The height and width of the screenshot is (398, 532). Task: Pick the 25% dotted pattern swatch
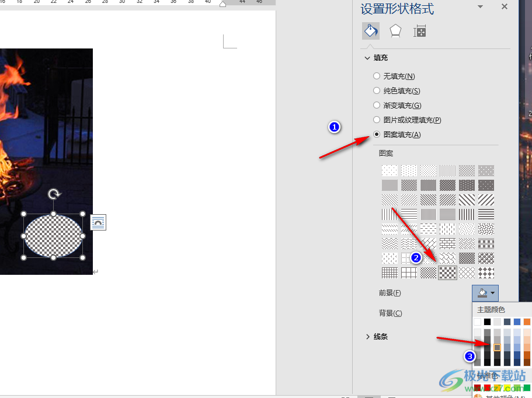click(447, 170)
